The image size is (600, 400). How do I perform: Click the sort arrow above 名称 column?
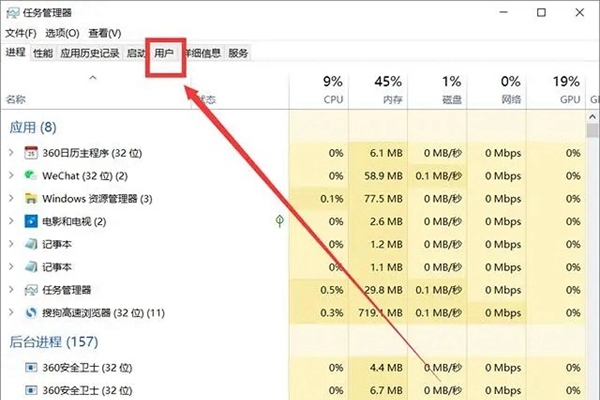coord(93,78)
